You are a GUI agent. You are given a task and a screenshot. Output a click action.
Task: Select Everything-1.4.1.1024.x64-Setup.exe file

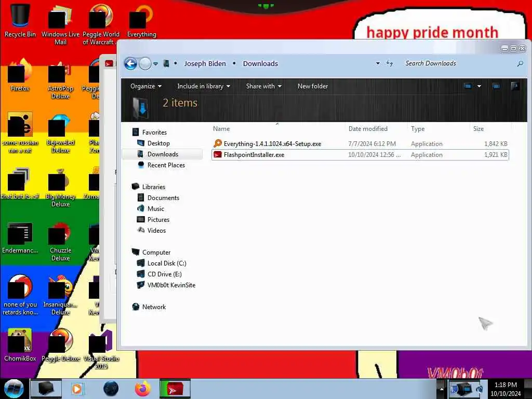[360, 144]
